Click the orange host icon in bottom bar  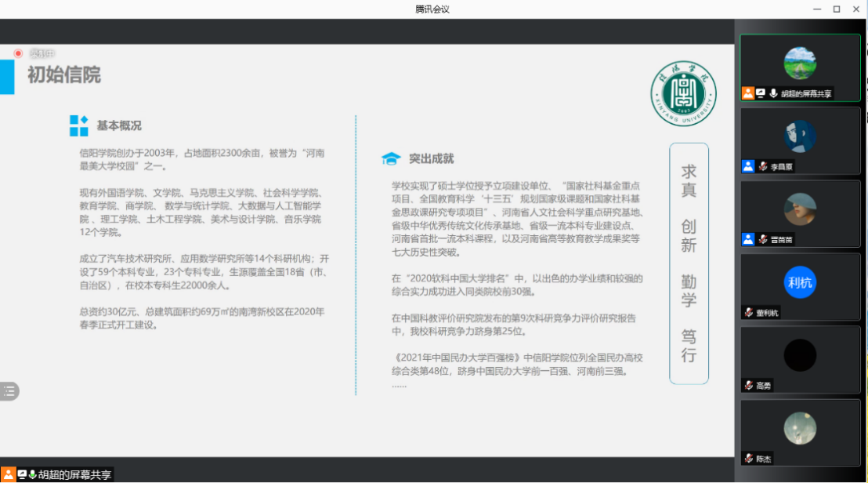[x=9, y=474]
